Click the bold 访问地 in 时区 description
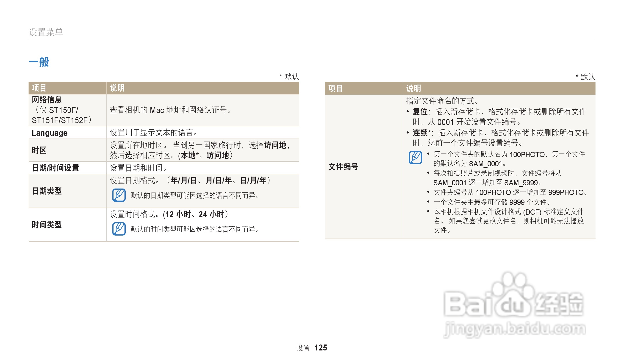This screenshot has width=624, height=364. click(x=275, y=145)
